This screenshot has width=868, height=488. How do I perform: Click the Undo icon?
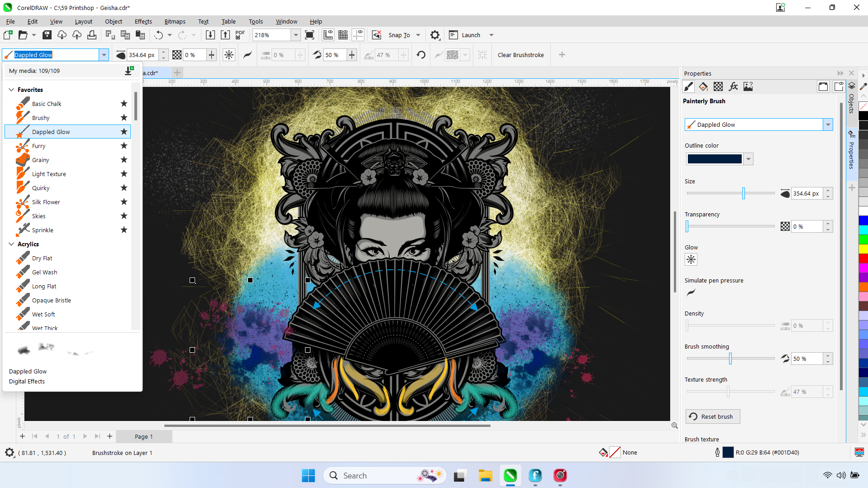click(x=158, y=35)
